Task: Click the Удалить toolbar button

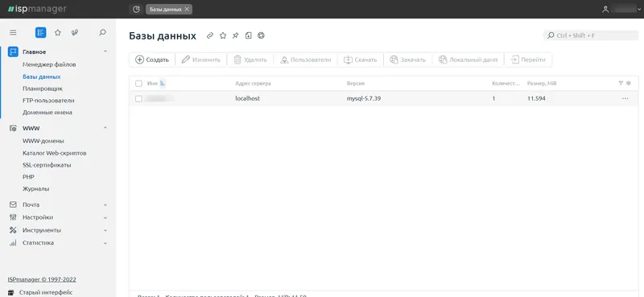Action: coord(250,60)
